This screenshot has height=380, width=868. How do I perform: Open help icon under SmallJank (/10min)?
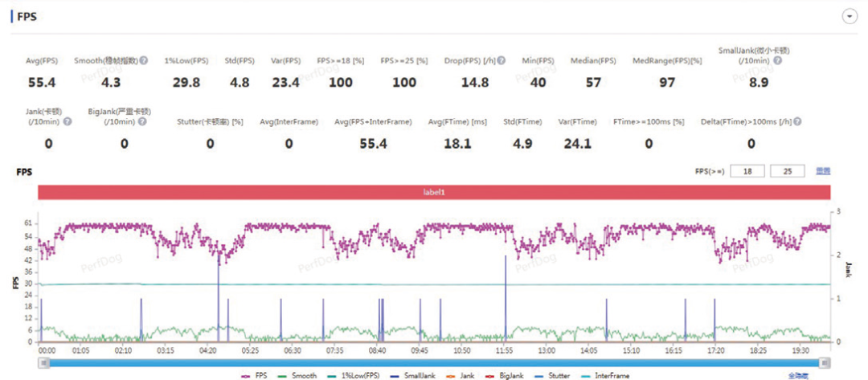click(778, 61)
